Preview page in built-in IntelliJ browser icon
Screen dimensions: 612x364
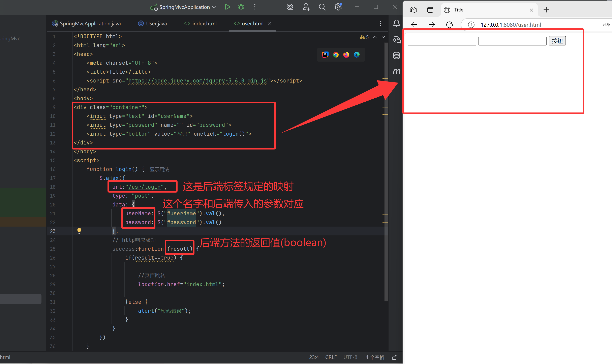(x=325, y=55)
